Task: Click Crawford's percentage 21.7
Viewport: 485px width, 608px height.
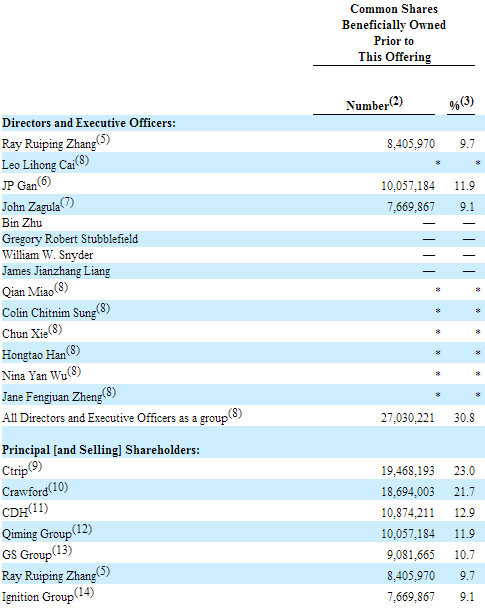Action: tap(464, 492)
